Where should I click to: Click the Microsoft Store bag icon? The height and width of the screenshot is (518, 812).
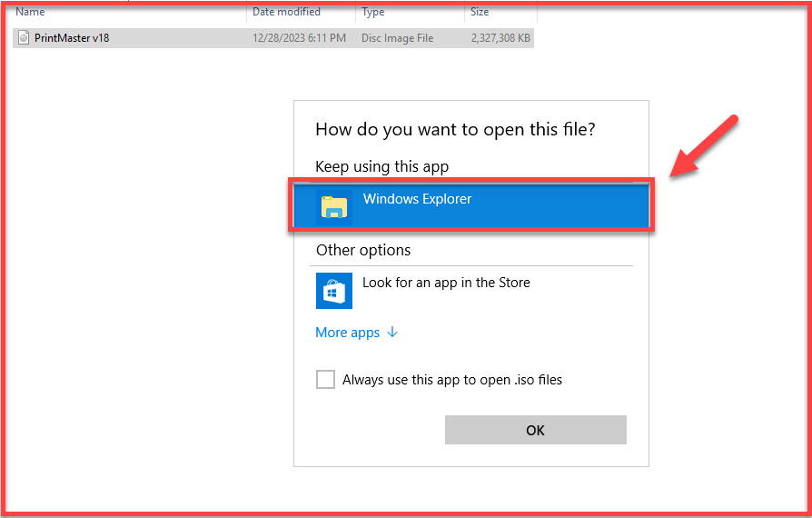tap(334, 291)
